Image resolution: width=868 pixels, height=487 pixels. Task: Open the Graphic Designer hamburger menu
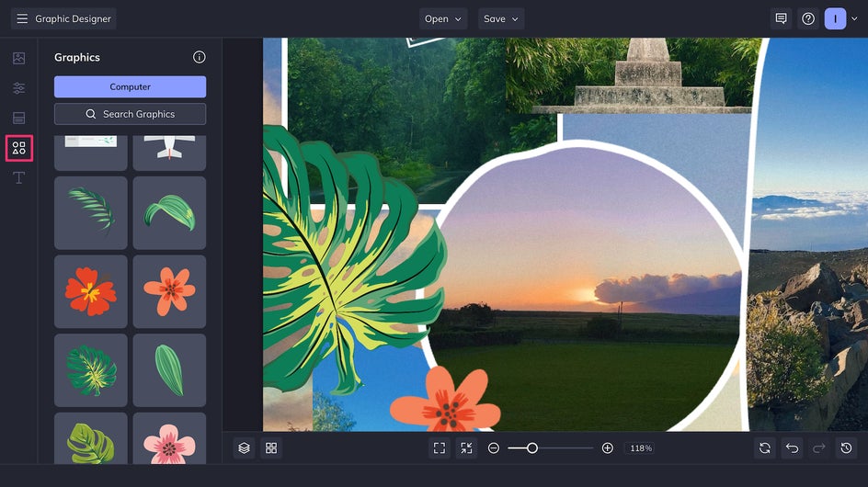pos(22,18)
